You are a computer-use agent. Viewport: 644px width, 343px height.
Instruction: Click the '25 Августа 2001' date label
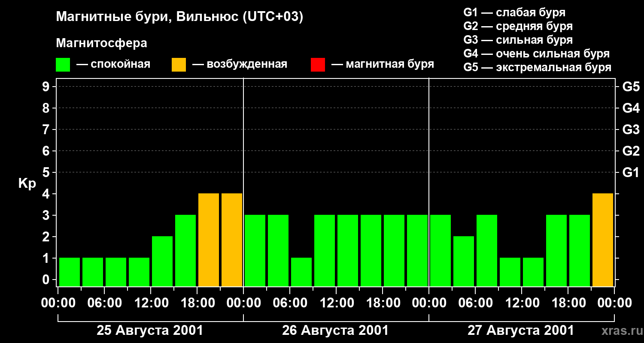[150, 331]
